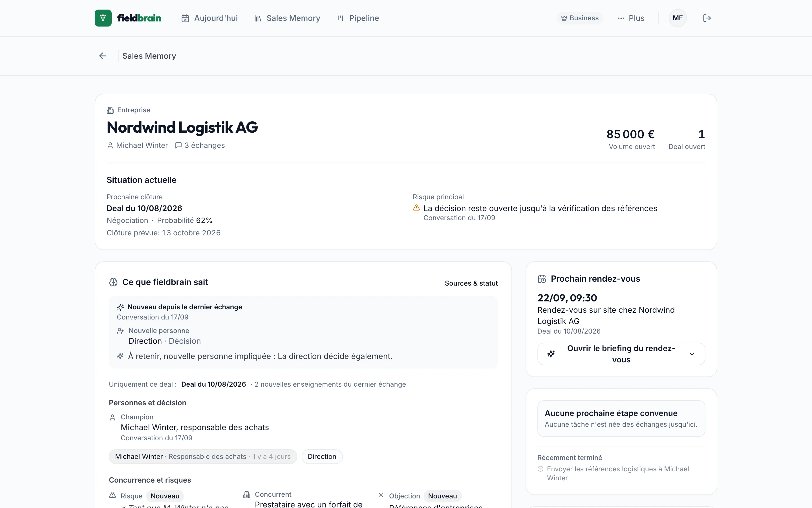Click the add-person icon by Nouvelle personne

tap(120, 331)
